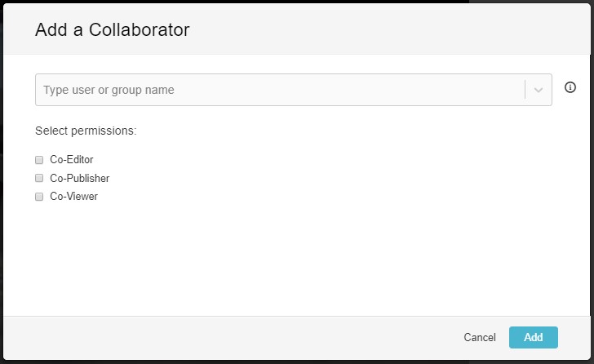Cancel adding a collaborator
Image resolution: width=594 pixels, height=364 pixels.
[480, 337]
